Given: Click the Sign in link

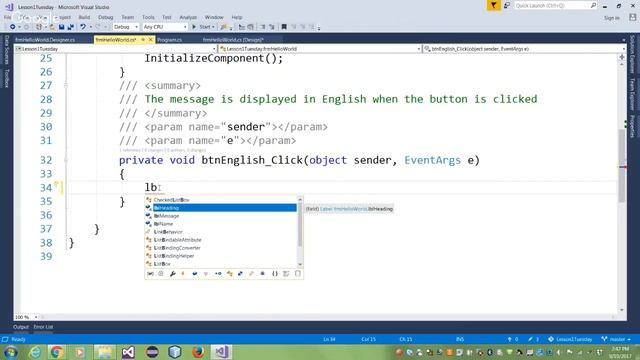Looking at the screenshot, I should point(611,18).
